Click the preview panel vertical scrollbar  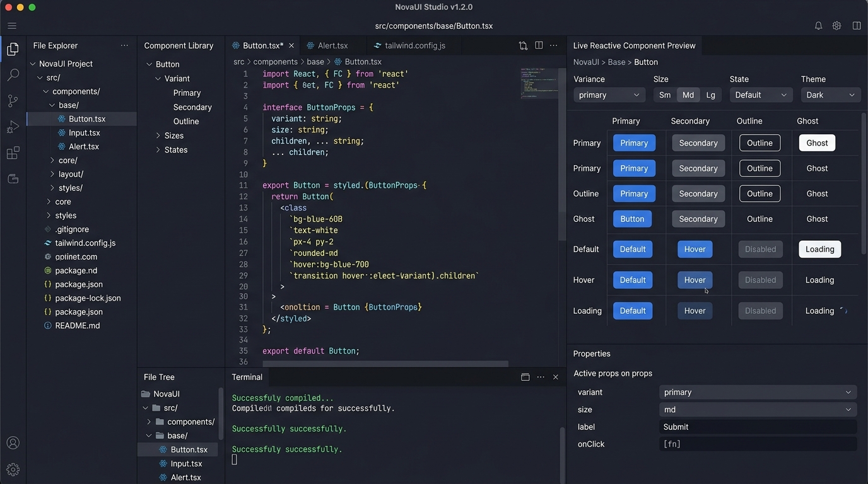click(x=864, y=183)
